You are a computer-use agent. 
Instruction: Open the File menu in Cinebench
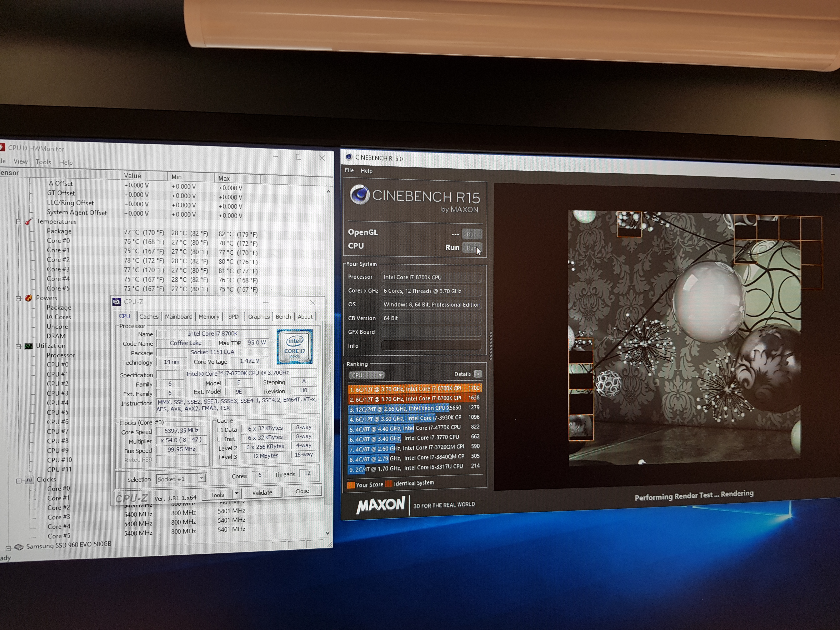349,170
